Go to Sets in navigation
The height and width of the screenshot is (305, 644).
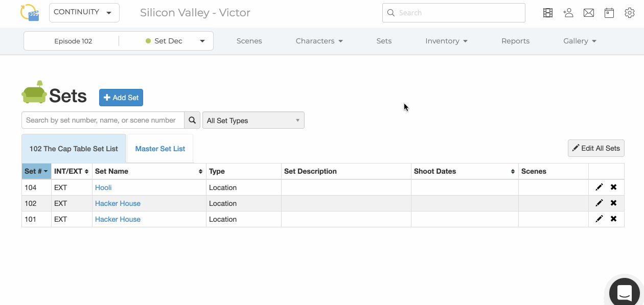pyautogui.click(x=384, y=41)
